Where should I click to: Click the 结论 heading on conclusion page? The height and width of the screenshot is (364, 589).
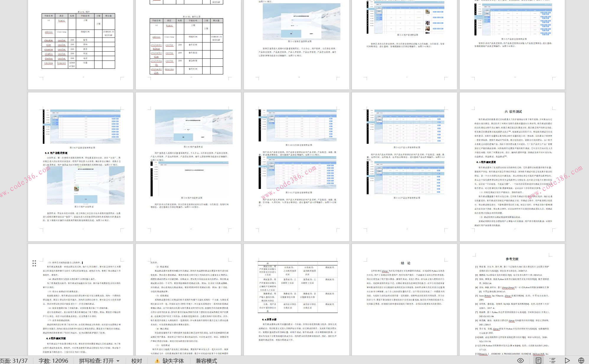(405, 263)
